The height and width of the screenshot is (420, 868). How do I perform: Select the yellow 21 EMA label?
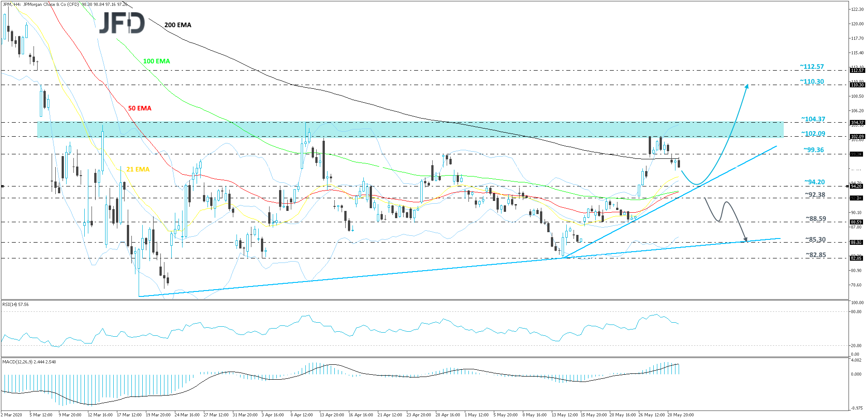(x=138, y=169)
